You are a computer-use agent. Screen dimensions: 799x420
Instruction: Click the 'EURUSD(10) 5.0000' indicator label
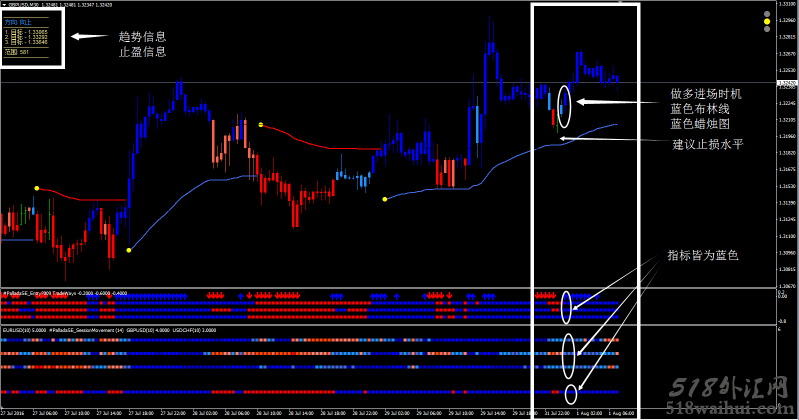tap(24, 330)
